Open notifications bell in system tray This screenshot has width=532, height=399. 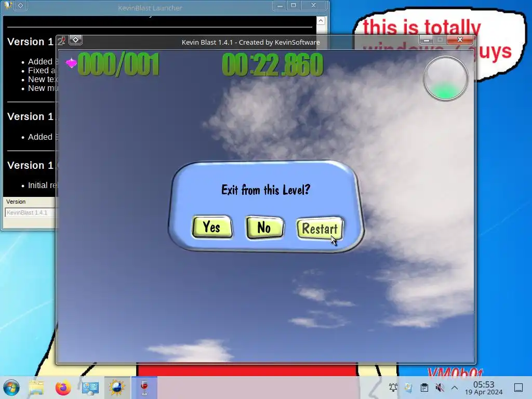coord(393,388)
